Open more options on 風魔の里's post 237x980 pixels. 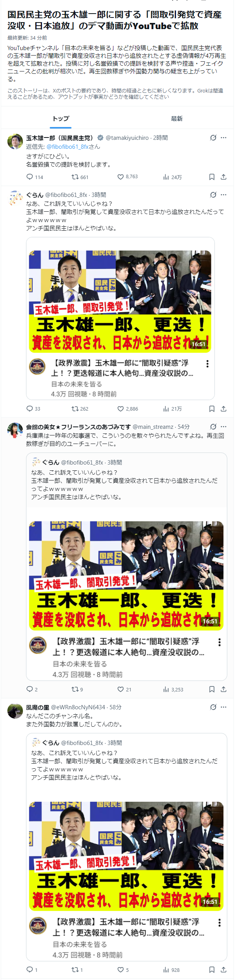coord(223,707)
